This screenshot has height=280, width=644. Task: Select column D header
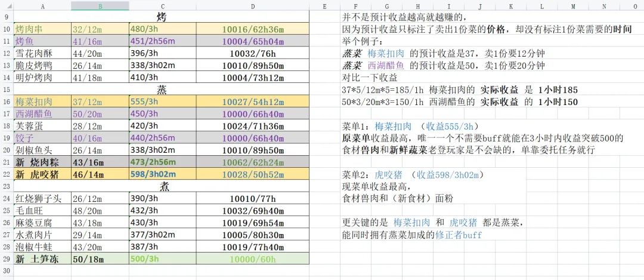253,6
